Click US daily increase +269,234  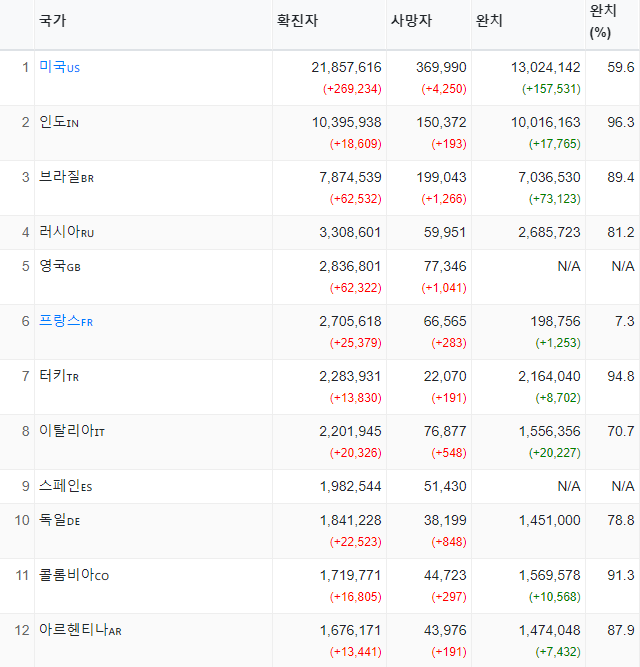[352, 89]
